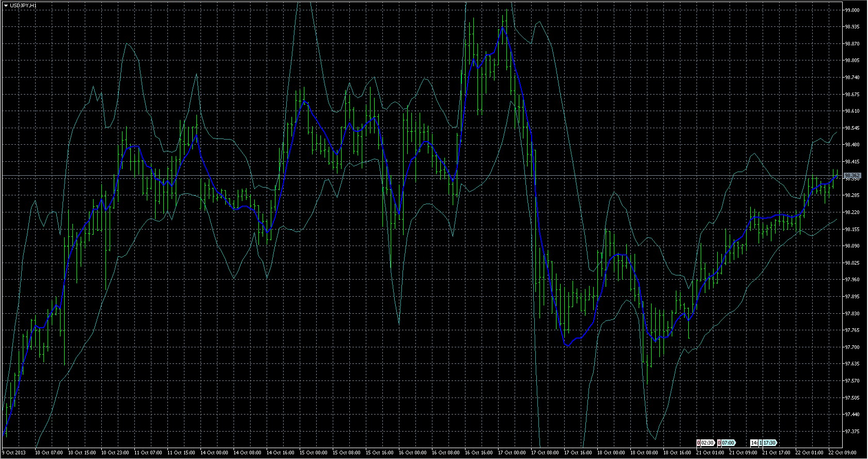Click the 21 Oct 01:00 time label
Screen dimensions: 868x459
coord(710,453)
